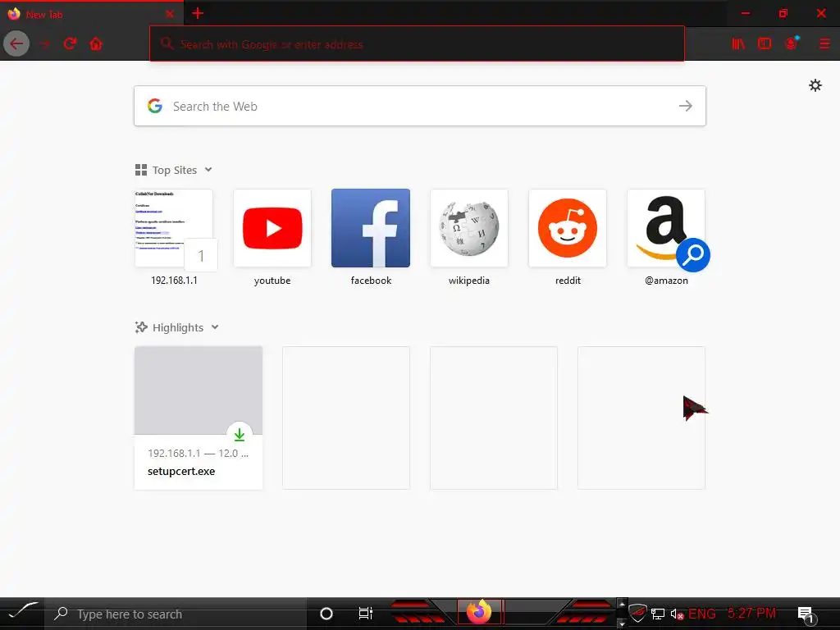Image resolution: width=840 pixels, height=630 pixels.
Task: Click the forward navigation arrow
Action: click(44, 44)
